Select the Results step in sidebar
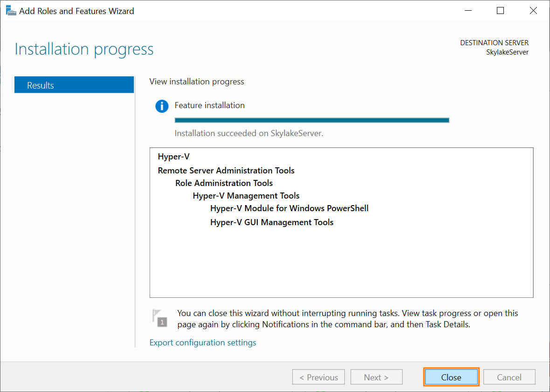The image size is (550, 392). (x=74, y=85)
